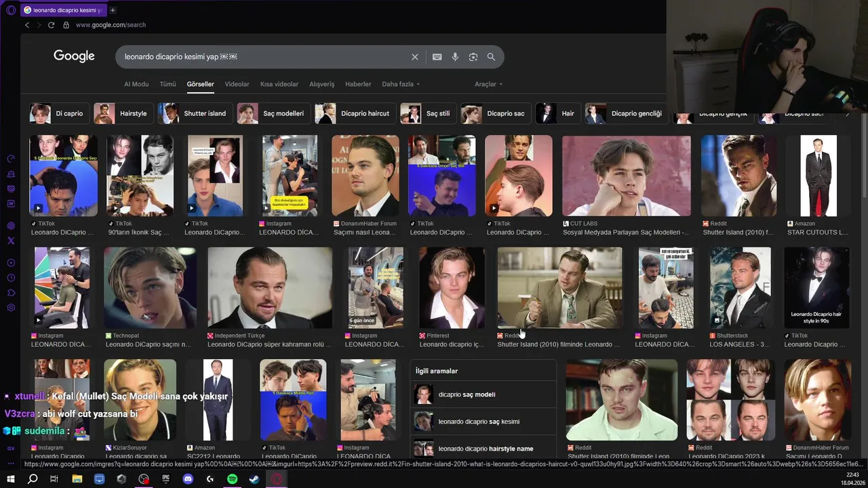Switch to the Videolar tab
868x488 pixels.
coord(237,84)
